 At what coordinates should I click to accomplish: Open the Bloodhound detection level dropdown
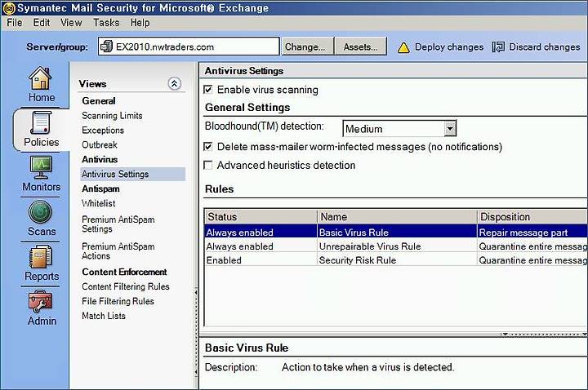450,129
